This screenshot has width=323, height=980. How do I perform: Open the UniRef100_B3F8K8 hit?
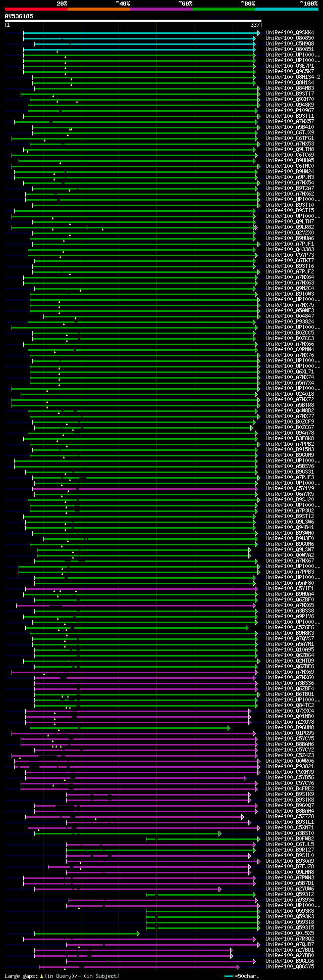click(290, 439)
